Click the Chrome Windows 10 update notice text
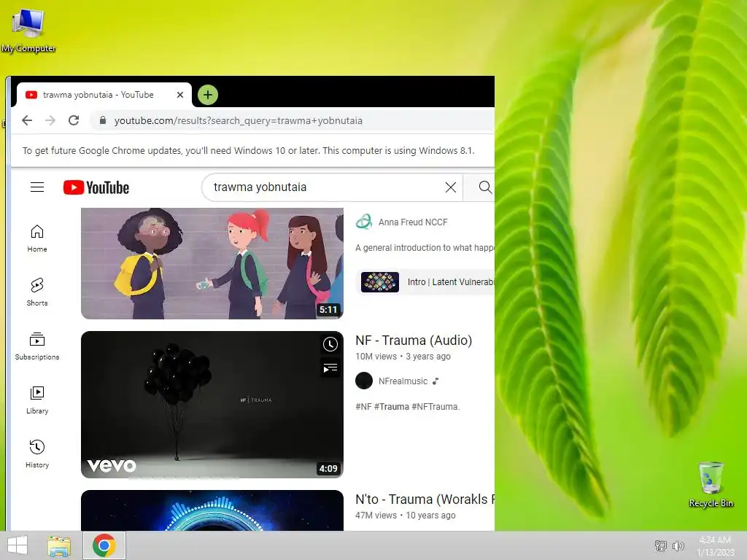The height and width of the screenshot is (560, 747). click(x=248, y=150)
